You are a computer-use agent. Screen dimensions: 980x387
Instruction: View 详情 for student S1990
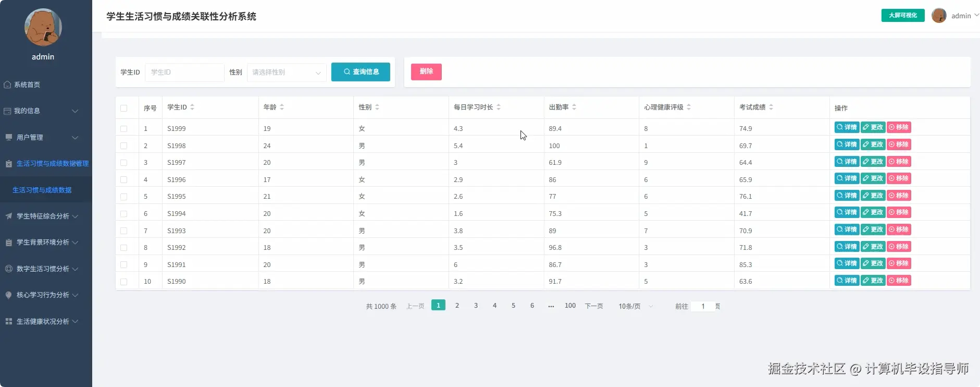(847, 281)
